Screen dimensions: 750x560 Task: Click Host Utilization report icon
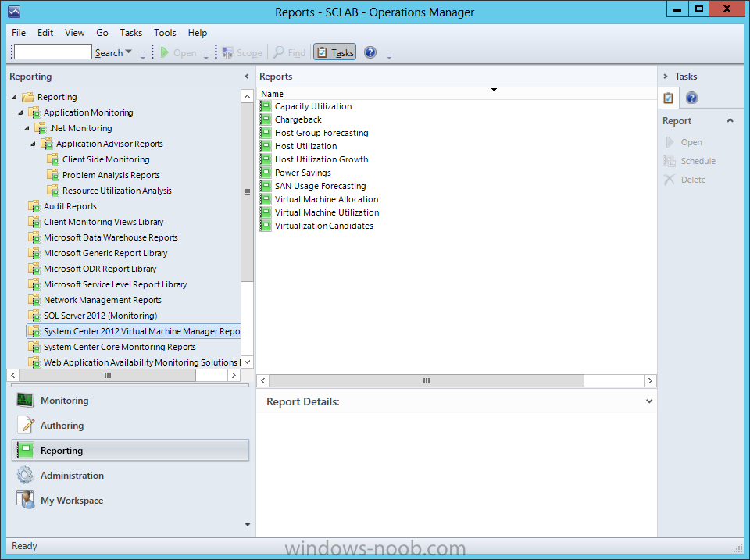tap(266, 146)
